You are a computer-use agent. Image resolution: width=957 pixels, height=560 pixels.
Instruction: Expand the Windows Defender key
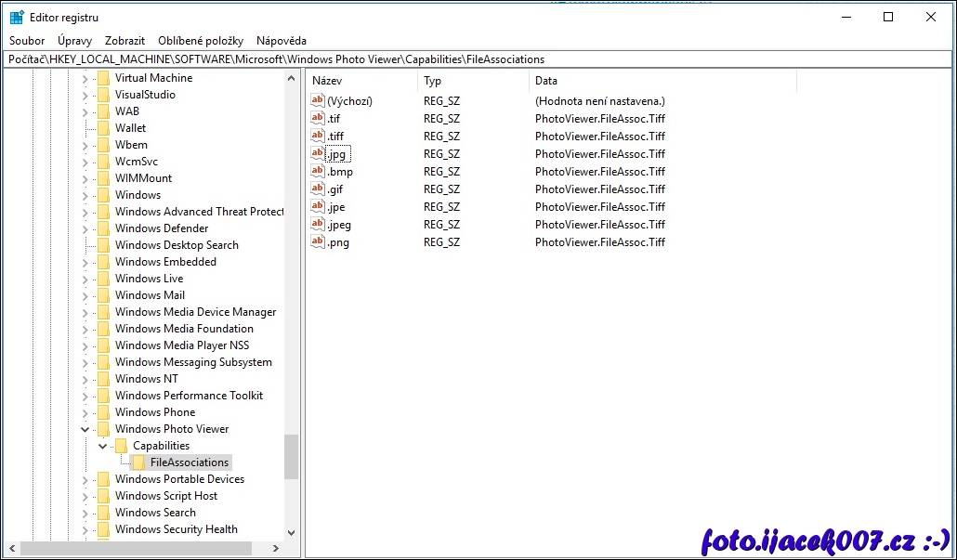point(85,228)
